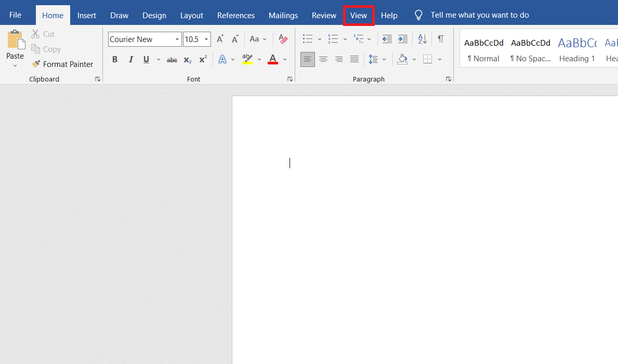Click inside the font size field
The image size is (618, 364).
[x=192, y=39]
